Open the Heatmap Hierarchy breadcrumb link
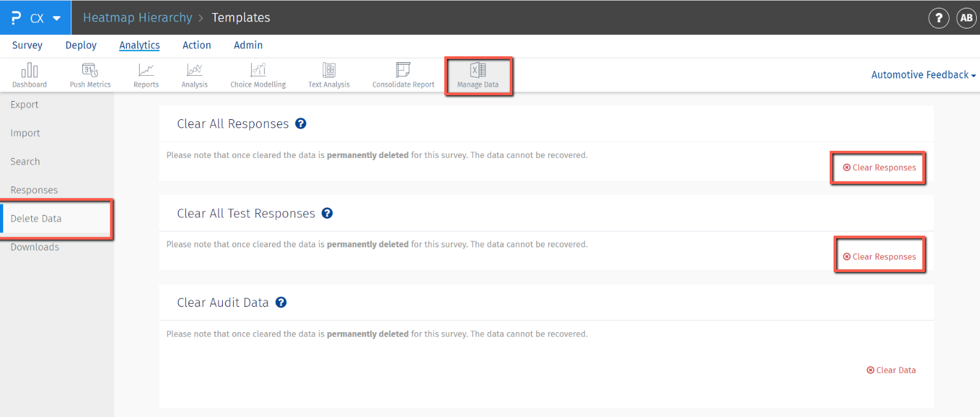This screenshot has height=417, width=980. (137, 18)
